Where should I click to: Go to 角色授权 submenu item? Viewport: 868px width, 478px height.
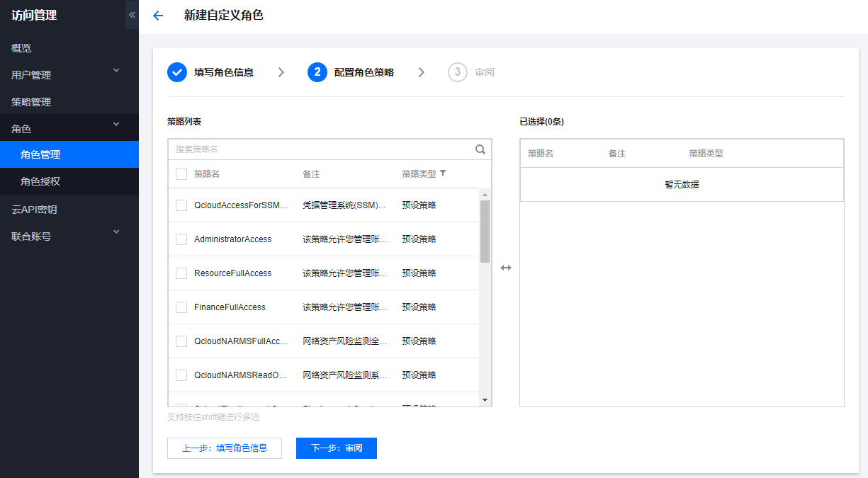point(40,181)
